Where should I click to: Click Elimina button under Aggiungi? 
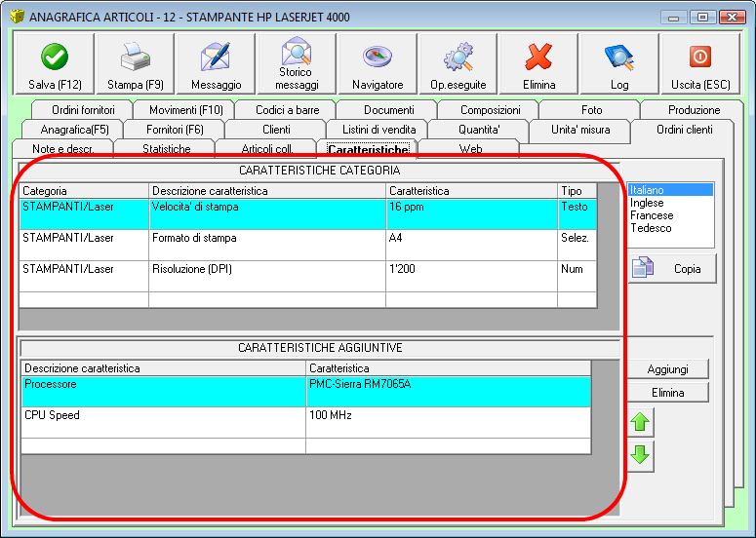(x=667, y=393)
